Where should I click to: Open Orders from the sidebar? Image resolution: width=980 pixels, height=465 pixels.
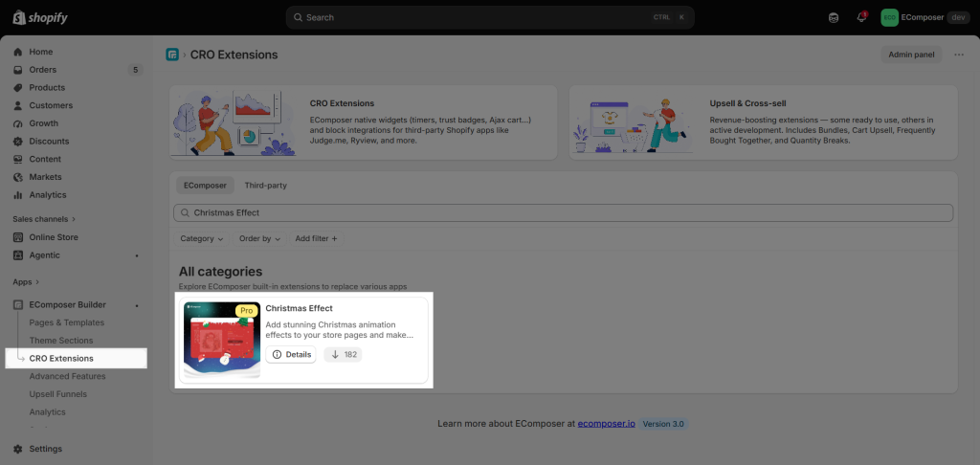point(42,70)
